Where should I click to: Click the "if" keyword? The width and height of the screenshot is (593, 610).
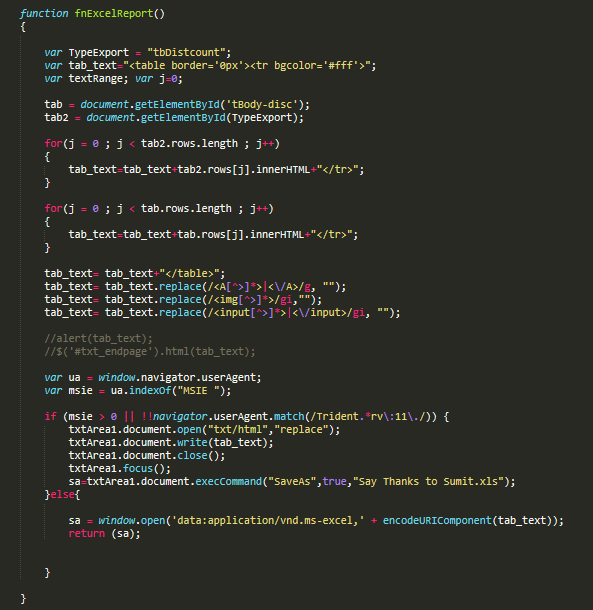point(50,417)
